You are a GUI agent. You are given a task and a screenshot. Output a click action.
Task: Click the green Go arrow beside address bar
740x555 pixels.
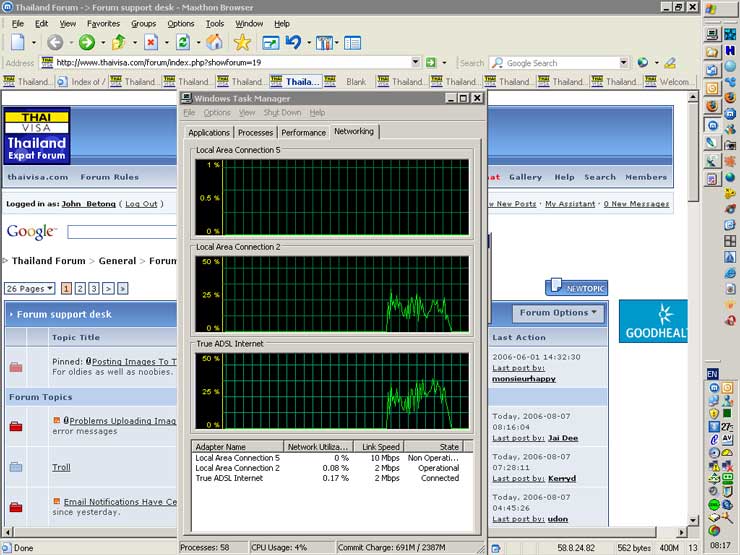pyautogui.click(x=431, y=62)
